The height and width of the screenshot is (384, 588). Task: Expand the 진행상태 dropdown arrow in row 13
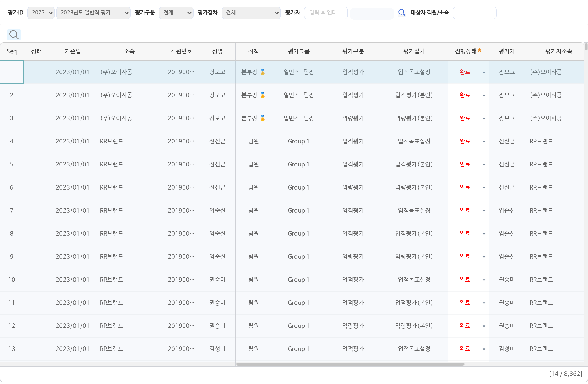point(484,349)
